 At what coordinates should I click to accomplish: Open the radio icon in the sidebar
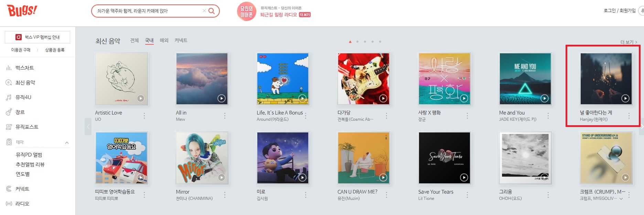pyautogui.click(x=9, y=204)
